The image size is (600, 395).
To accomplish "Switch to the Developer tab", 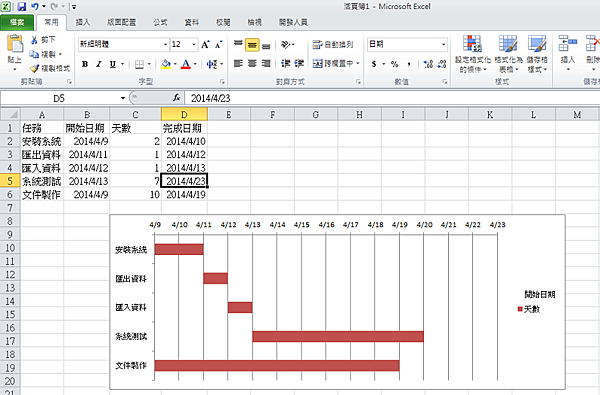I will point(293,22).
